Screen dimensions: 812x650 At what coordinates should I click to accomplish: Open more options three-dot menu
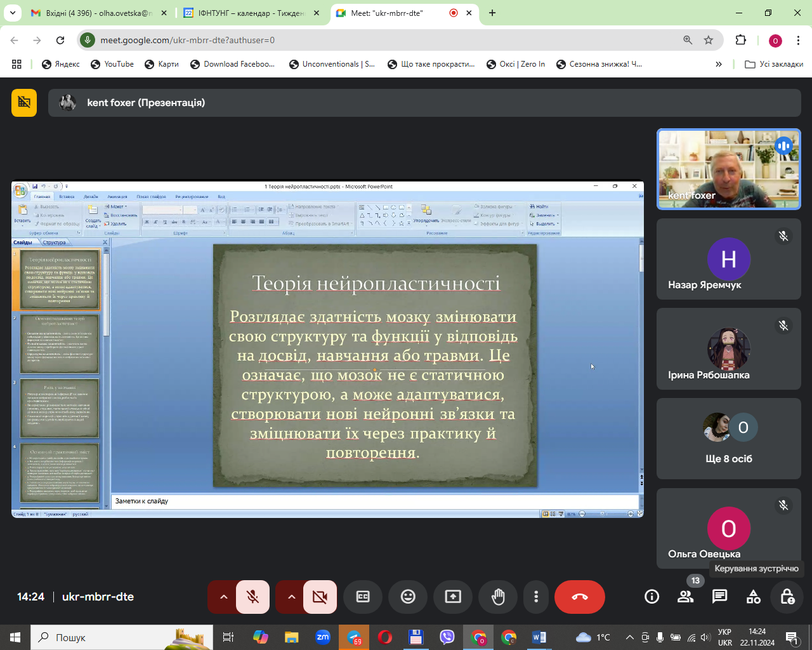[536, 597]
